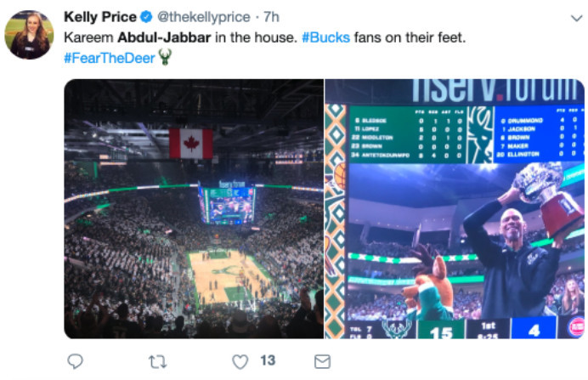Click the blue verified badge
The height and width of the screenshot is (380, 588).
coord(146,17)
